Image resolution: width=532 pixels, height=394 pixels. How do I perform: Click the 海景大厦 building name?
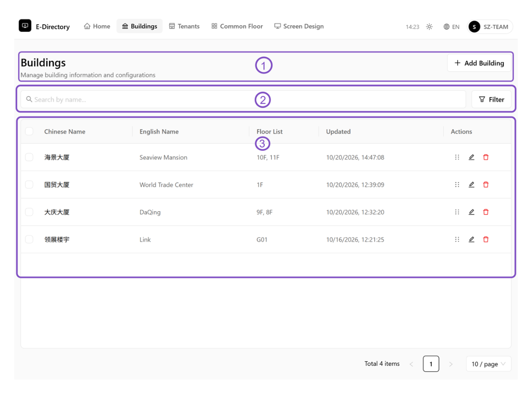click(57, 157)
